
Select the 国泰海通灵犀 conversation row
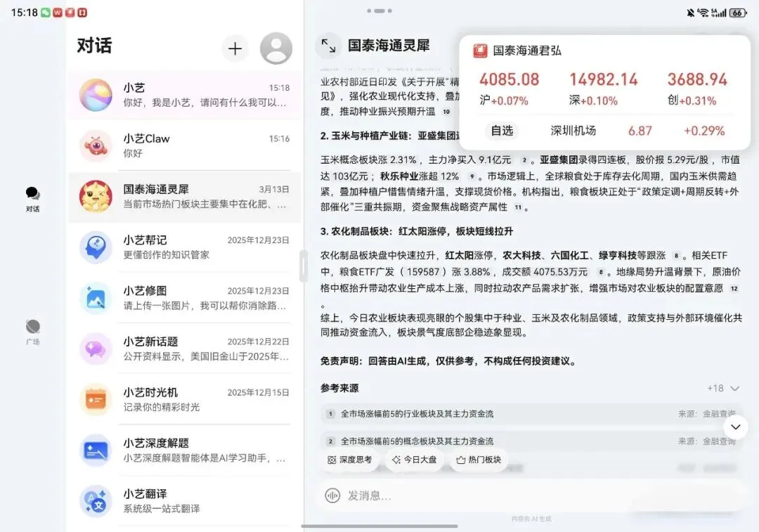[x=184, y=197]
